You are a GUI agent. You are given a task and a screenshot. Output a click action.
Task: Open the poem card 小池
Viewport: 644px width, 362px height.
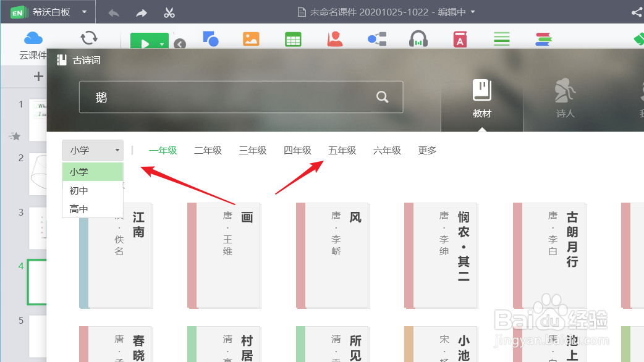tap(441, 344)
